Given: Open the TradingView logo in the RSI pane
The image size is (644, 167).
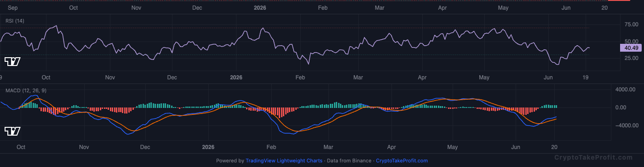Looking at the screenshot, I should pos(12,61).
